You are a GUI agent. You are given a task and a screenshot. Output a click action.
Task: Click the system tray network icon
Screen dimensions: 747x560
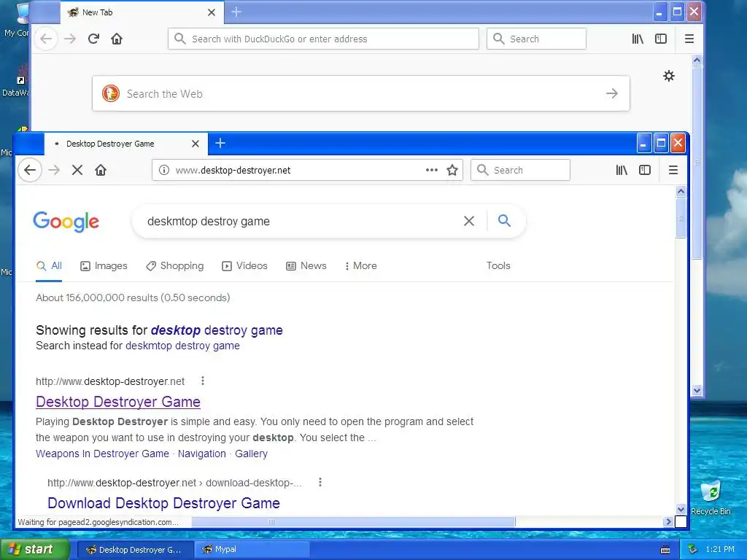pyautogui.click(x=693, y=549)
